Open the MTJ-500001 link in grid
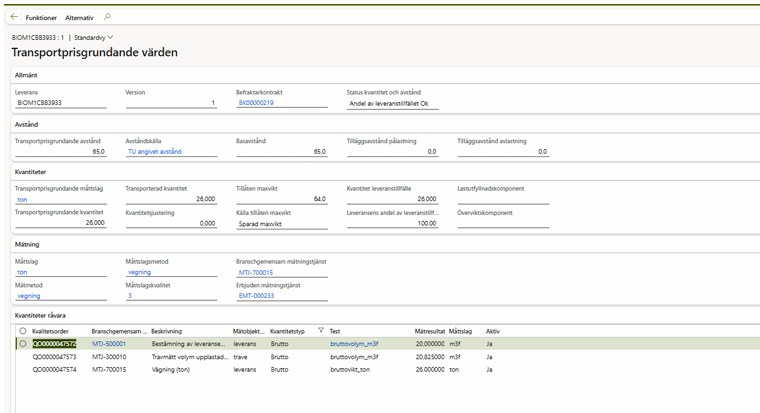Image resolution: width=760 pixels, height=413 pixels. pyautogui.click(x=109, y=343)
